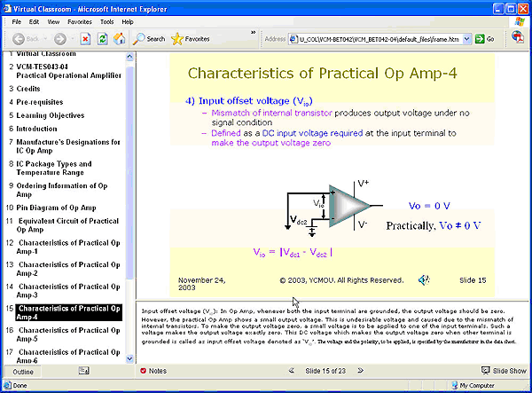Open the Help menu
This screenshot has height=393, width=532.
click(x=128, y=21)
